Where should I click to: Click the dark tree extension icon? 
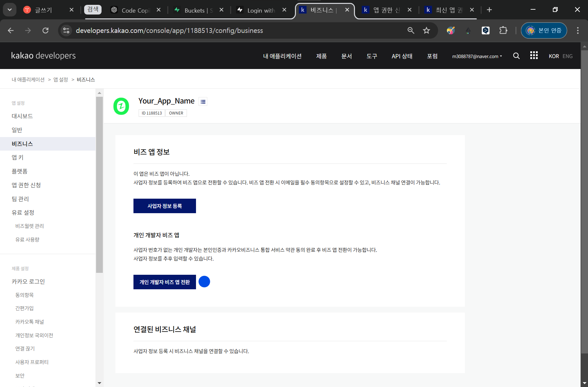tap(468, 30)
